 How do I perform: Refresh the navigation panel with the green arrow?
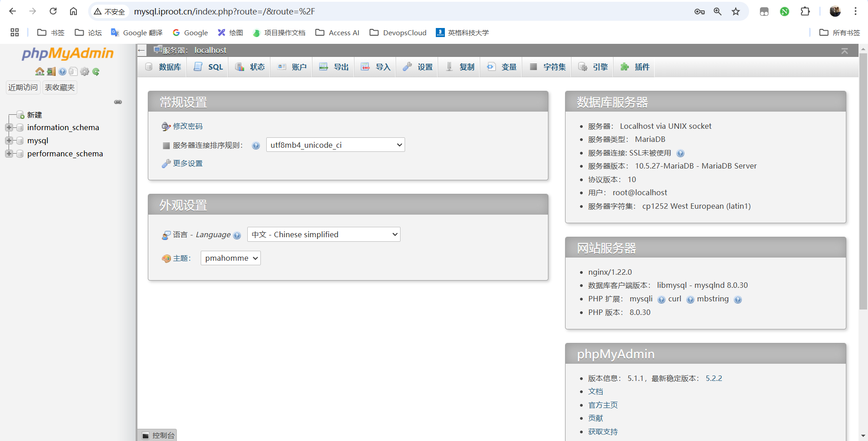pyautogui.click(x=95, y=71)
